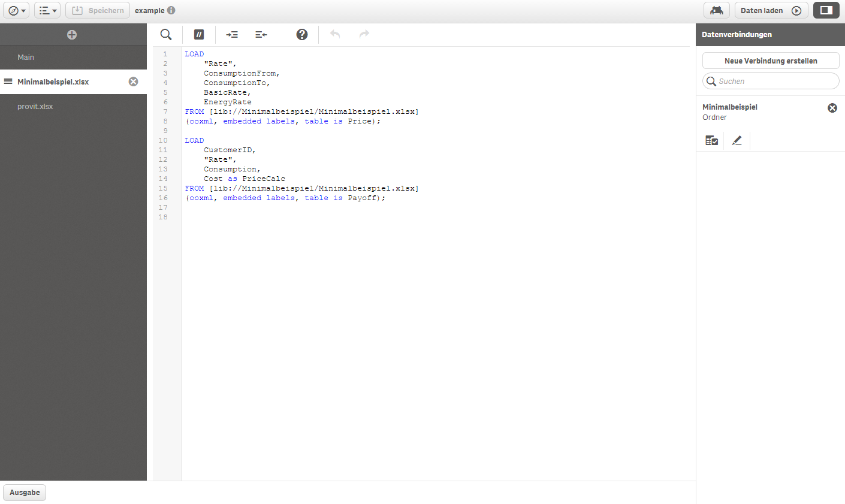The image size is (845, 504).
Task: Click the example app title
Action: [149, 11]
